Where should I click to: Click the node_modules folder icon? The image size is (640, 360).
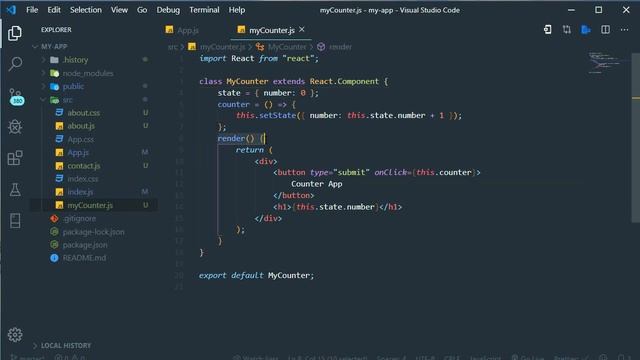click(x=54, y=73)
